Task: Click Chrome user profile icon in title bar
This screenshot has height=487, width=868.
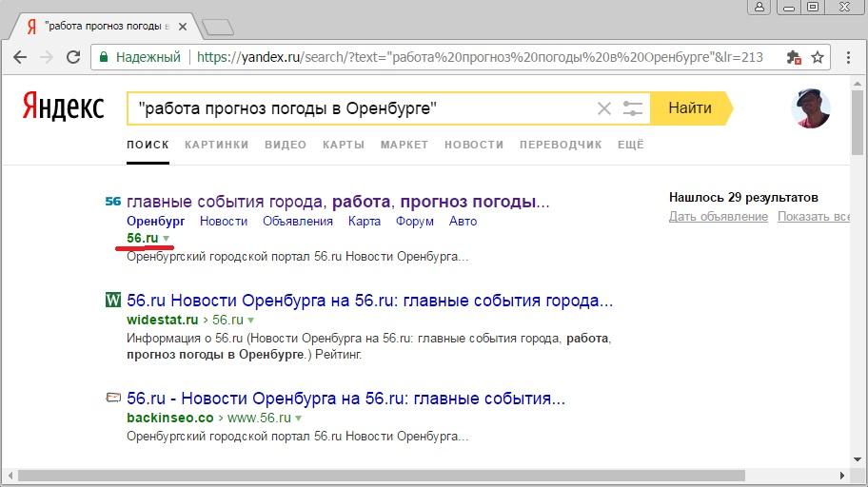Action: [x=759, y=7]
